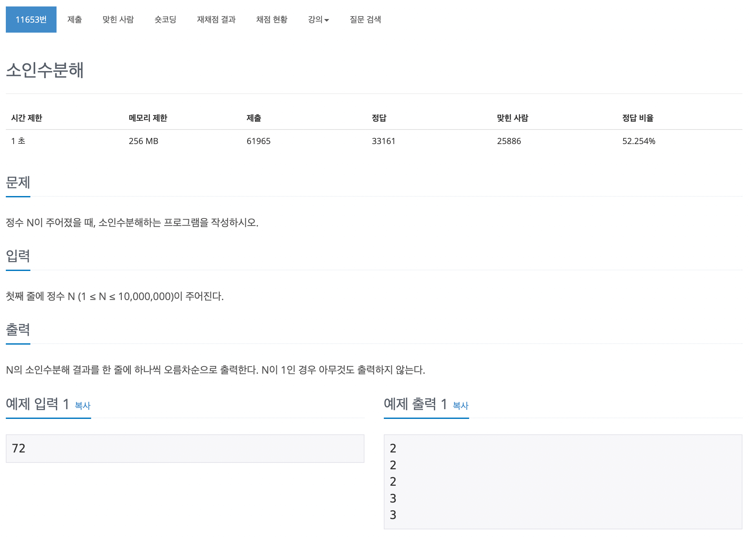Click 복사 link beside 예제 입력 1
This screenshot has height=540, width=756.
point(82,406)
